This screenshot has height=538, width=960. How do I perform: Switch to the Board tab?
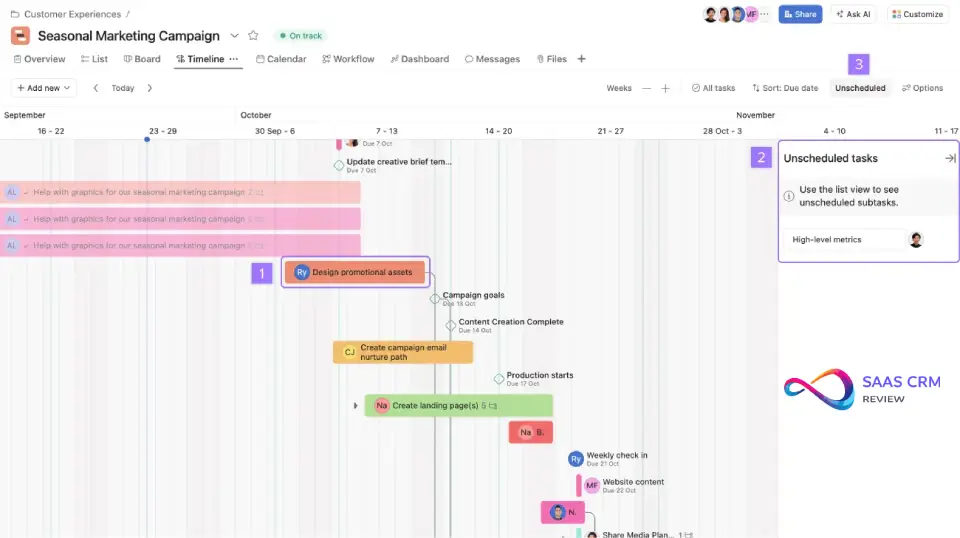tap(141, 59)
